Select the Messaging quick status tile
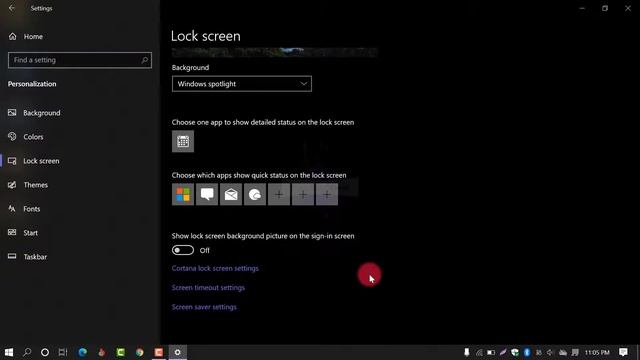 (x=207, y=194)
